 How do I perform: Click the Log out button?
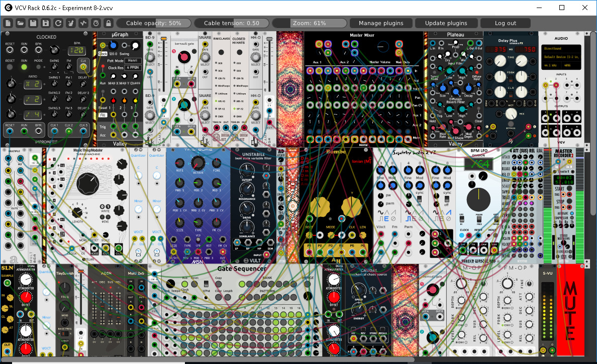pyautogui.click(x=505, y=23)
